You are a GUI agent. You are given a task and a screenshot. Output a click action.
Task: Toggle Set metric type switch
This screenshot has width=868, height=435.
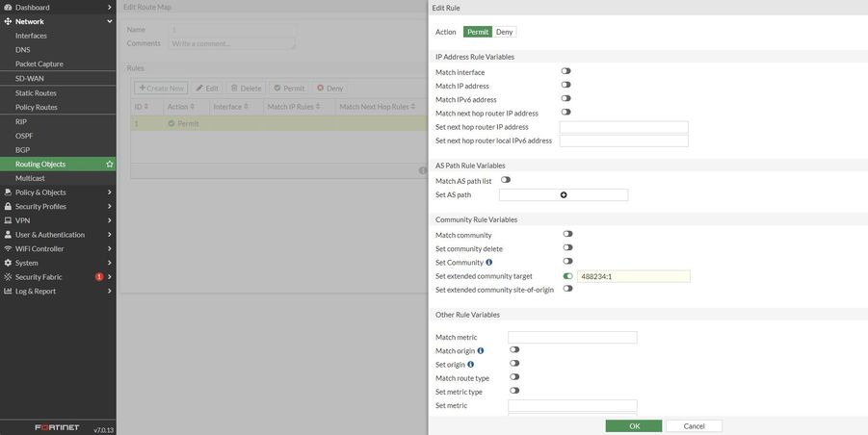coord(514,390)
